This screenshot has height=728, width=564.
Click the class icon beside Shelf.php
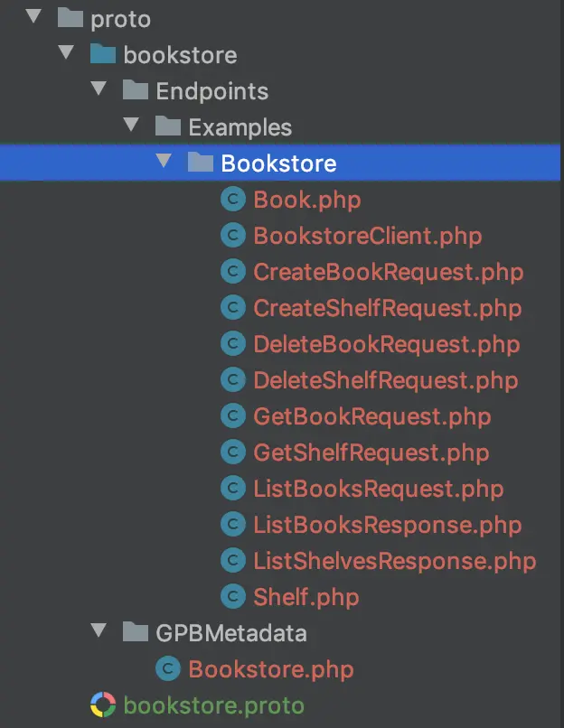234,596
